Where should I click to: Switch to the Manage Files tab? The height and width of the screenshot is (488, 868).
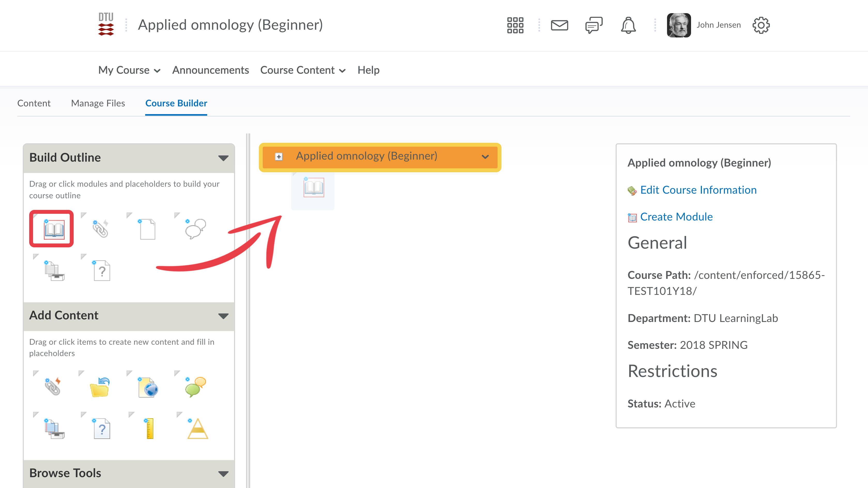pos(98,103)
